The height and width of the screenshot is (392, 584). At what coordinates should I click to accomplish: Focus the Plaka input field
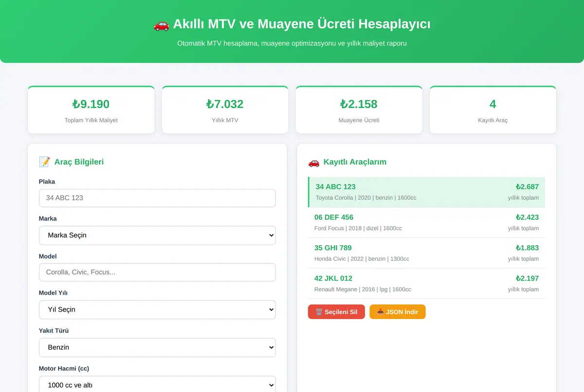157,198
